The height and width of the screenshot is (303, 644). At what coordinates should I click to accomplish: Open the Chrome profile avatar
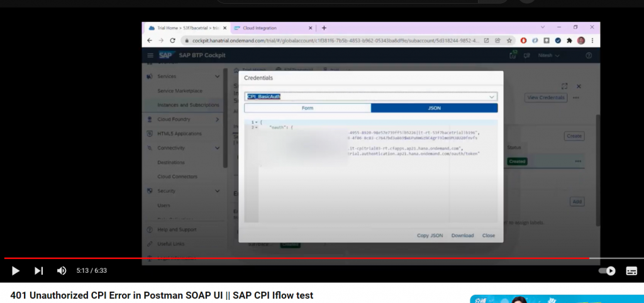[x=580, y=41]
